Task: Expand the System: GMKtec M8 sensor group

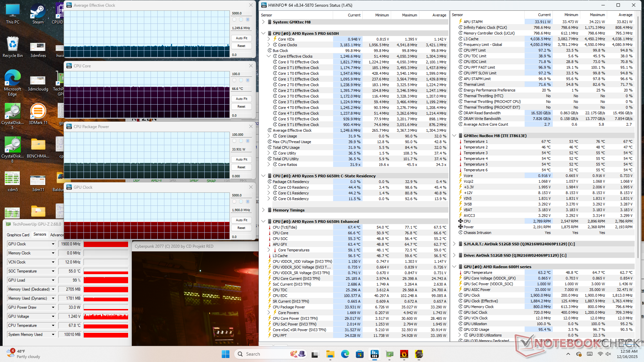Action: [x=263, y=22]
